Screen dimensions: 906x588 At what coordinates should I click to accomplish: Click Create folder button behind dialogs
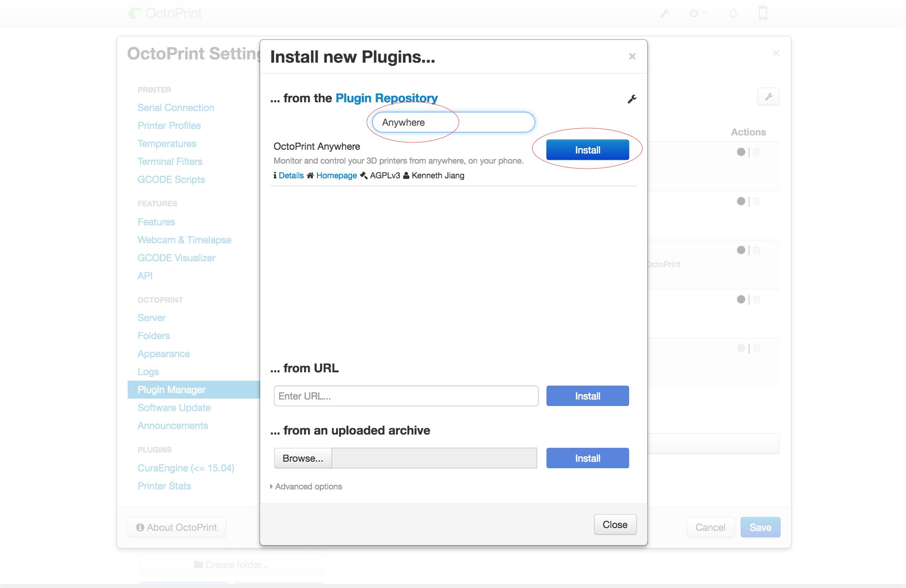tap(231, 564)
